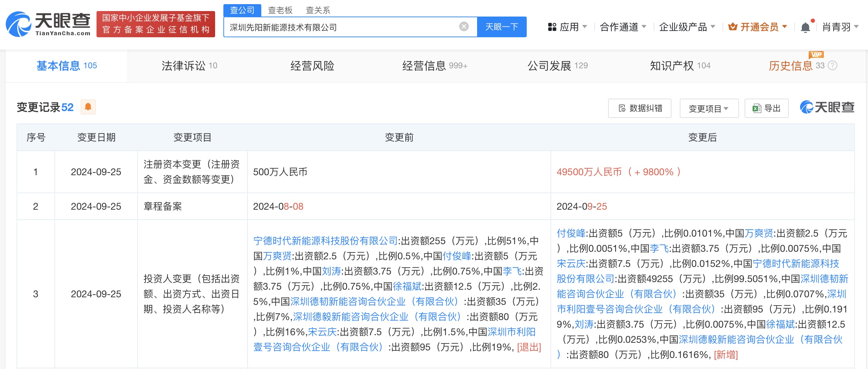Click the 投资人变更 cell in row 3
Viewport: 868px width, 369px height.
pos(192,294)
